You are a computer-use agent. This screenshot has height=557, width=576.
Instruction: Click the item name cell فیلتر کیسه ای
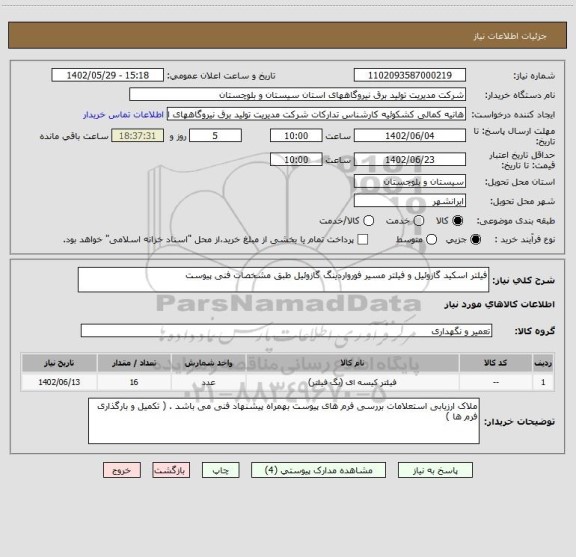[x=352, y=382]
